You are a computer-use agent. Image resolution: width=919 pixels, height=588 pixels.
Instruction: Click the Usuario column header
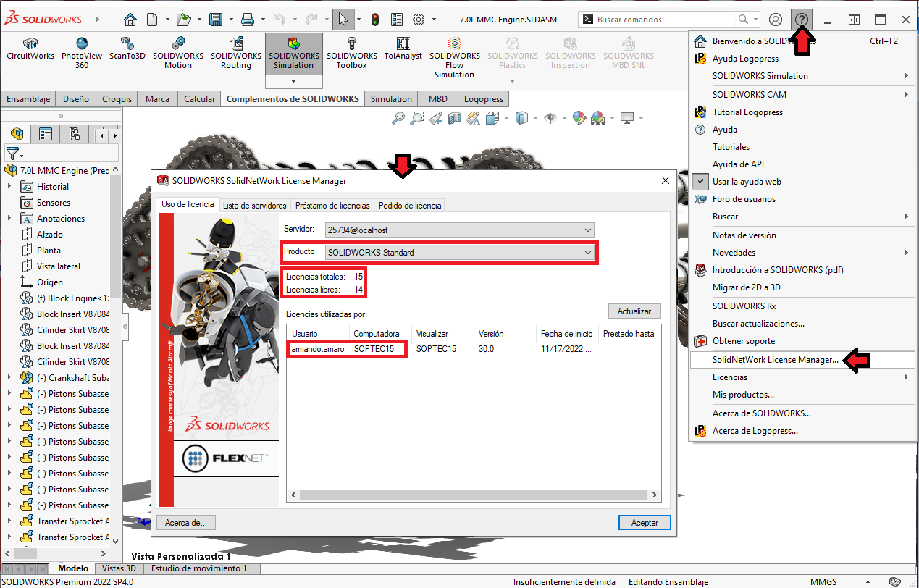pos(319,334)
